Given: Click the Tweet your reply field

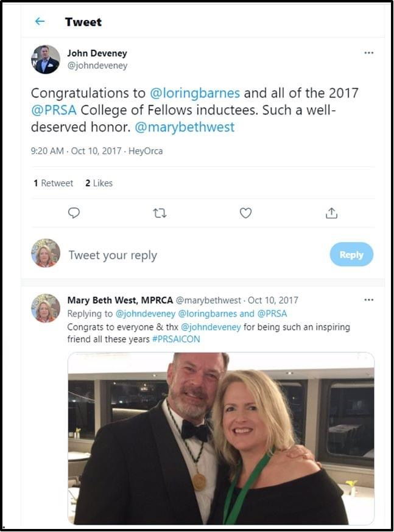Looking at the screenshot, I should (113, 255).
